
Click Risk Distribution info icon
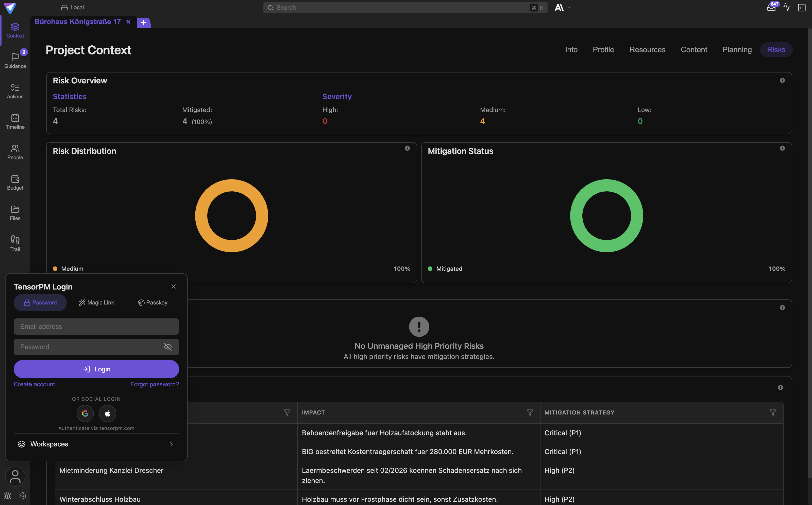point(407,148)
